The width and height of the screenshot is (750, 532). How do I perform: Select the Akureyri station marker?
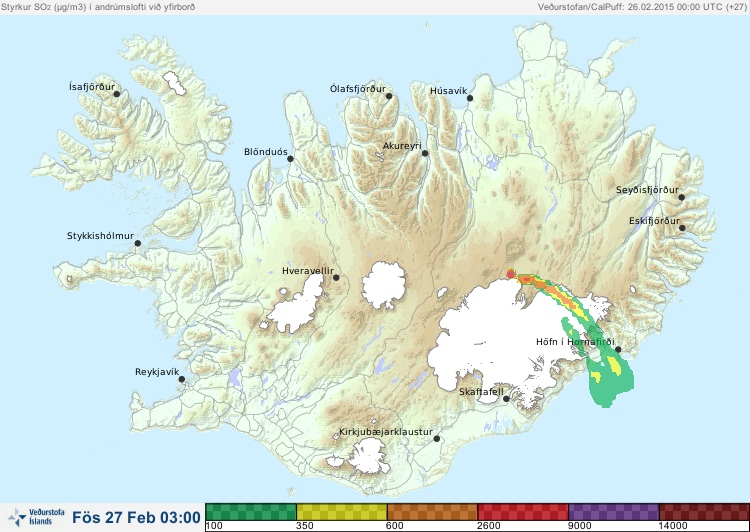(x=425, y=153)
